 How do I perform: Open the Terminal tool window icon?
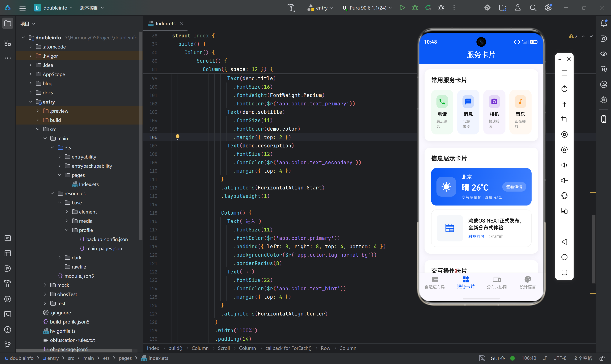[8, 314]
